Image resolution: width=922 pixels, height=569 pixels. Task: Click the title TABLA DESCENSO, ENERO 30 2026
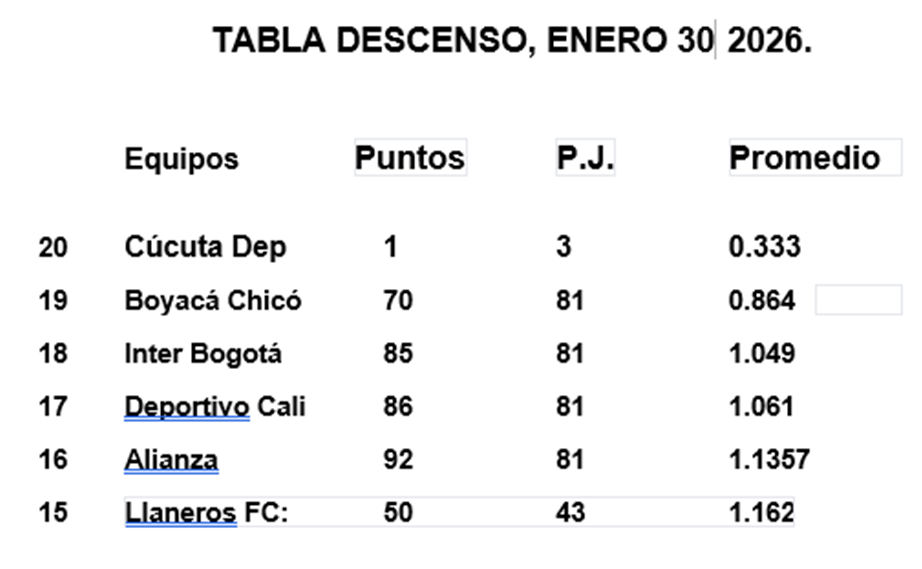[511, 40]
